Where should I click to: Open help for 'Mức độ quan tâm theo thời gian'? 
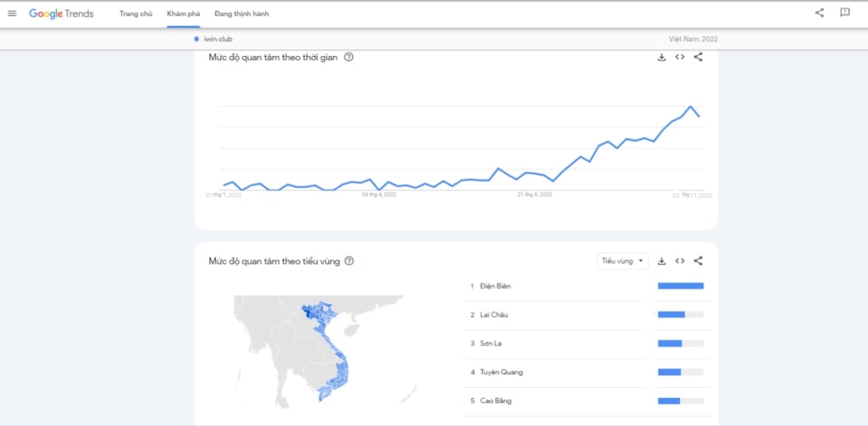(348, 58)
